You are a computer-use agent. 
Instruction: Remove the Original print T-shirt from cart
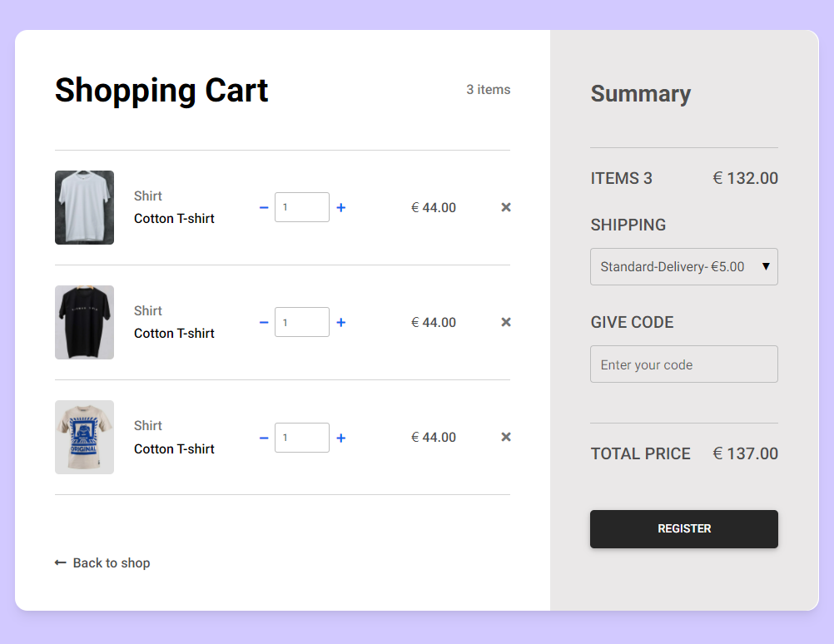coord(505,437)
